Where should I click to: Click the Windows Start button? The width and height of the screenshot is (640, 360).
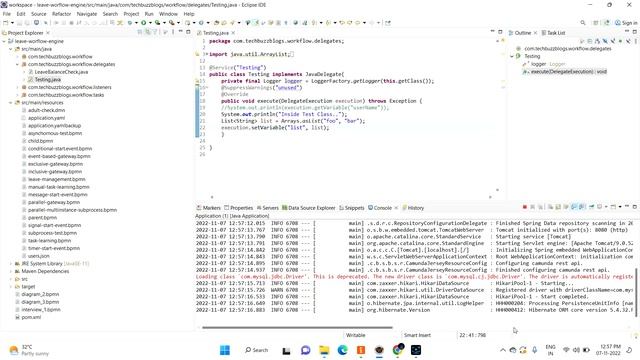point(225,350)
